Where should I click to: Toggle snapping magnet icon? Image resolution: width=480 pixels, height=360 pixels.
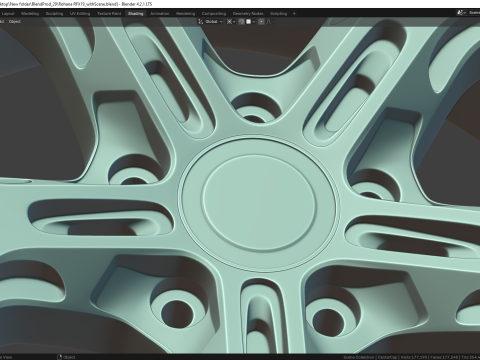point(242,22)
